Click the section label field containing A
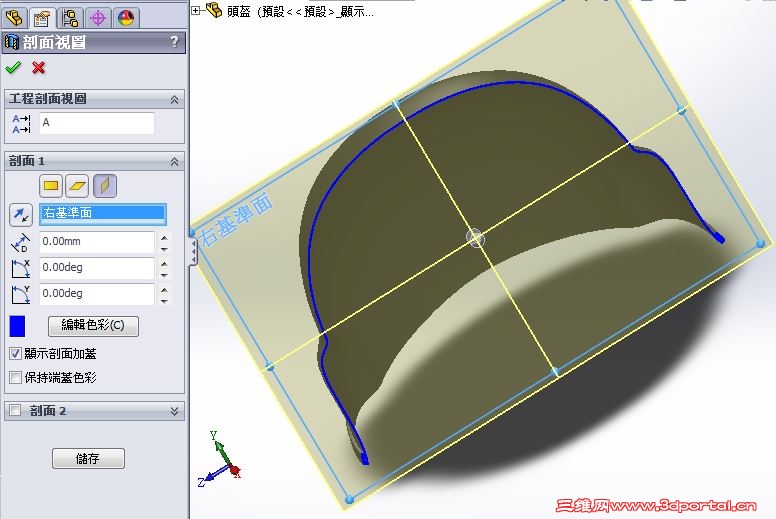The height and width of the screenshot is (519, 776). coord(97,123)
